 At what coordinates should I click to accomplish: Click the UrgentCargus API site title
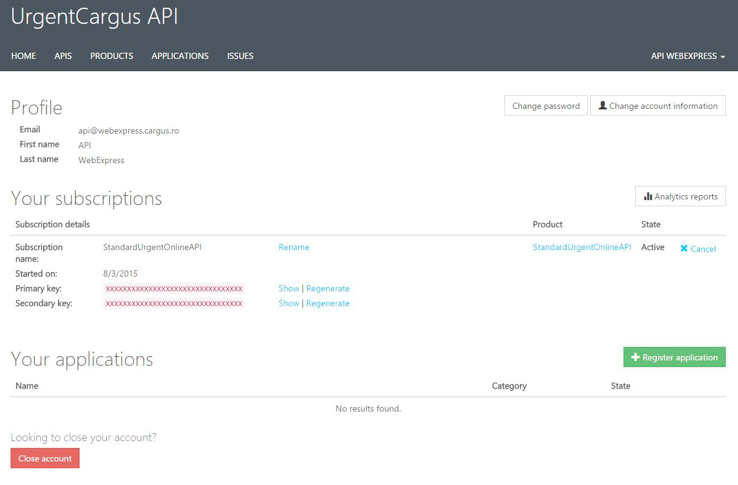(94, 17)
